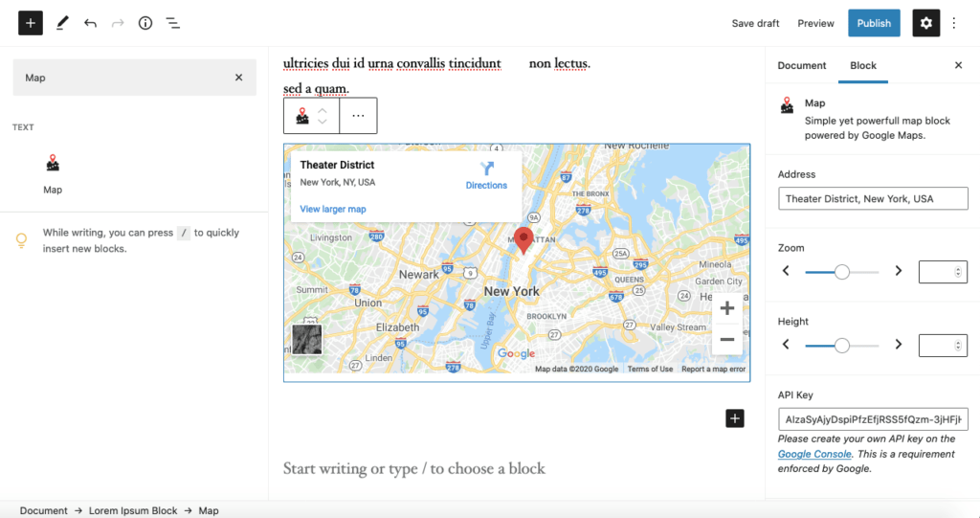Open the block inserter plus button
Viewport: 980px width, 518px height.
30,23
